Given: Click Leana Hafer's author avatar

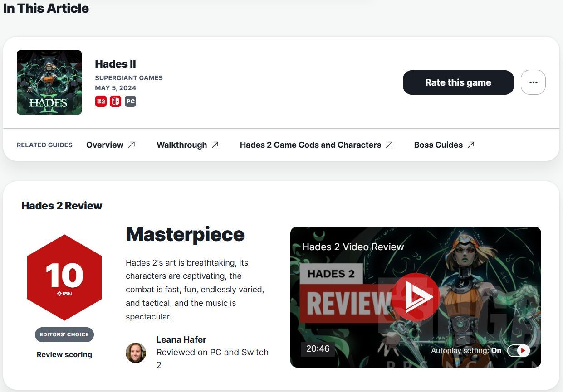Looking at the screenshot, I should pos(136,353).
